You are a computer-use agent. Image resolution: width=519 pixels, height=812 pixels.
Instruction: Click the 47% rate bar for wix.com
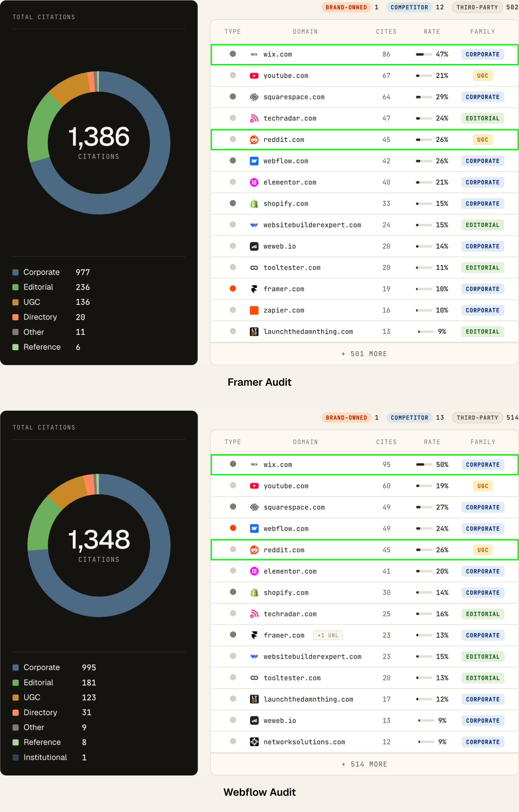tap(424, 54)
